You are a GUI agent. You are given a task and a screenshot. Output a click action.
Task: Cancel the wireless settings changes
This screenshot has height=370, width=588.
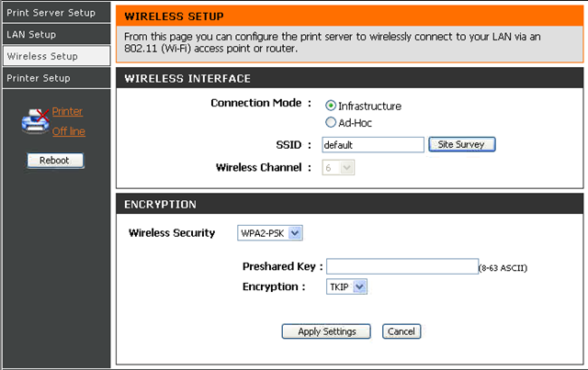click(401, 331)
